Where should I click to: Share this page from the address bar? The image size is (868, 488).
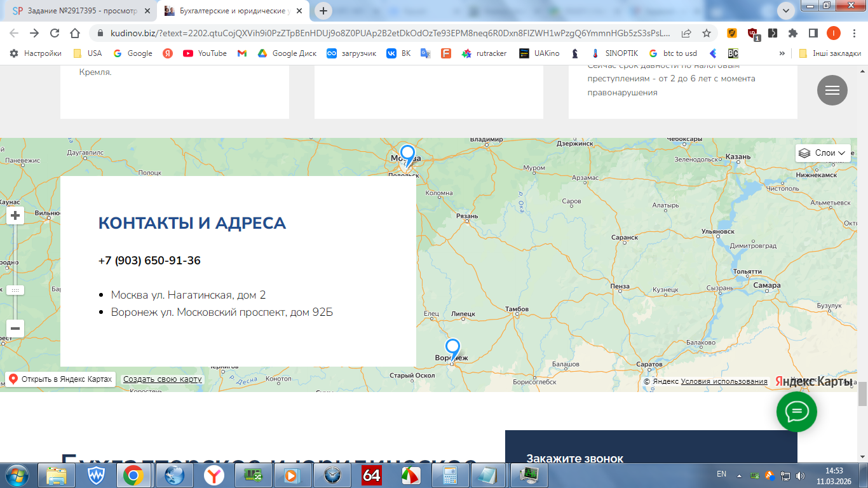687,33
